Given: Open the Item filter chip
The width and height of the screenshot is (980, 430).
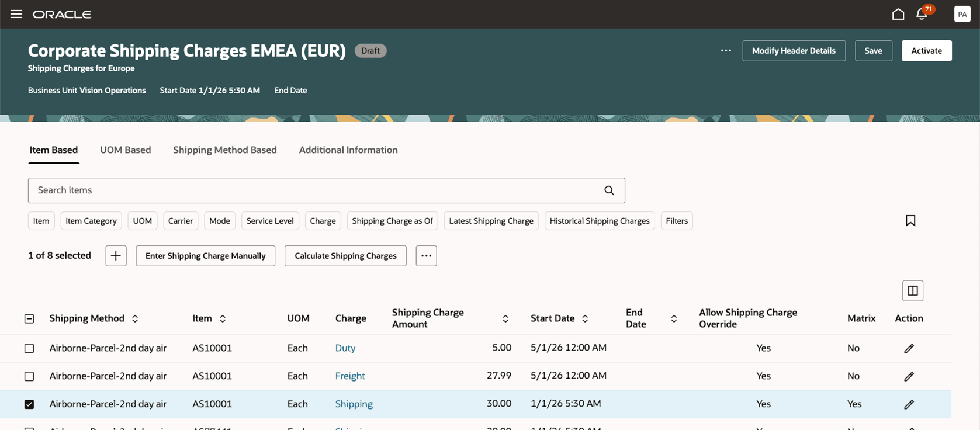Looking at the screenshot, I should click(x=41, y=221).
